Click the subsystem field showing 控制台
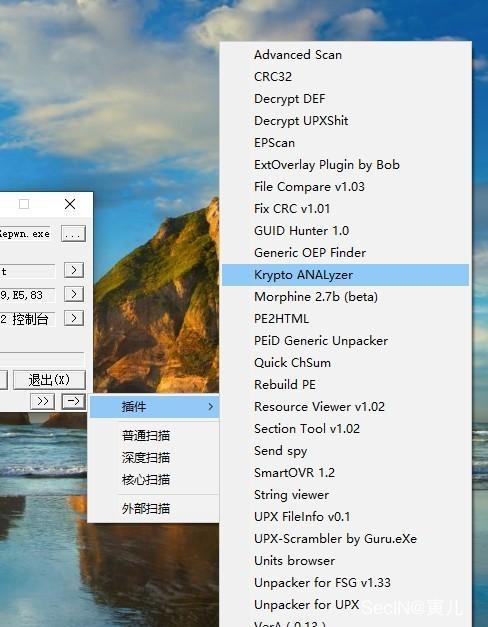 27,319
